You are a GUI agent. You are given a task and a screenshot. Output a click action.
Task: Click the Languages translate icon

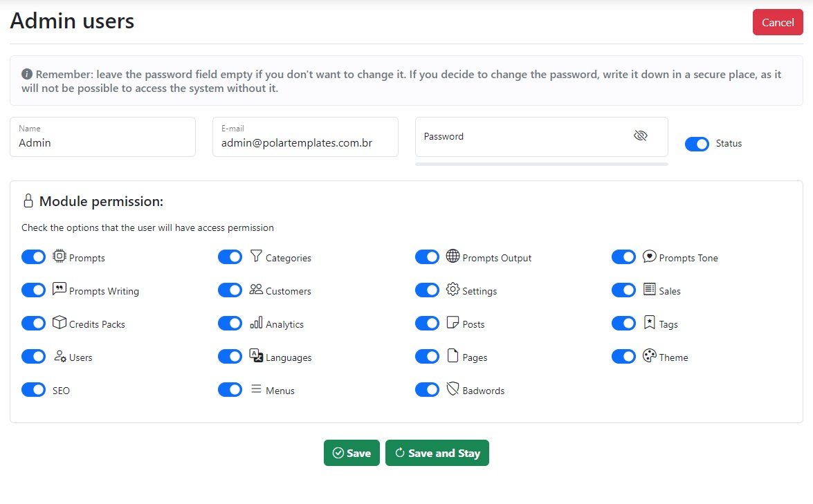coord(256,356)
